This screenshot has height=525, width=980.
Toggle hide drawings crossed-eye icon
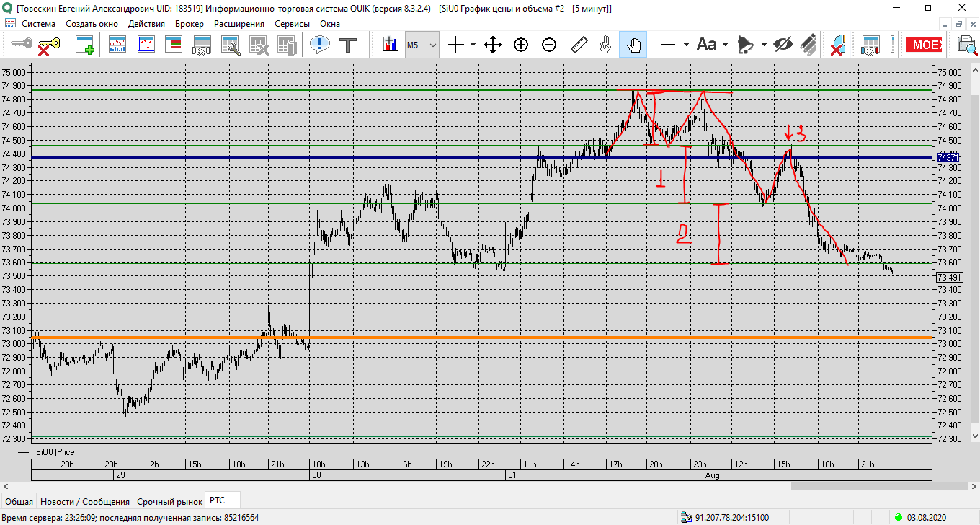click(x=783, y=45)
